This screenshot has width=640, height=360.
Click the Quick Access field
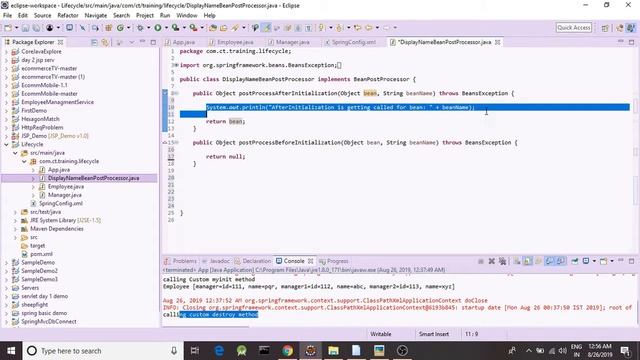tap(573, 28)
